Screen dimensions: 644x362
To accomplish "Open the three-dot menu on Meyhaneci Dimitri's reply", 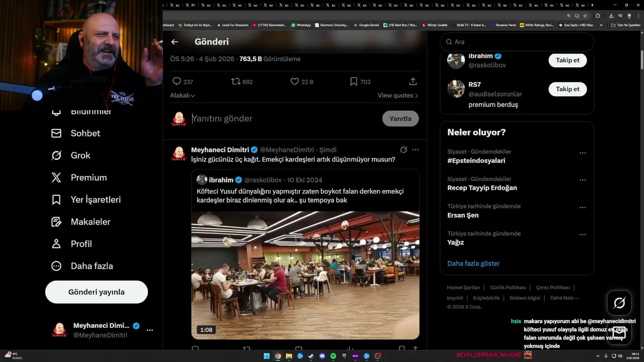I will (x=415, y=150).
